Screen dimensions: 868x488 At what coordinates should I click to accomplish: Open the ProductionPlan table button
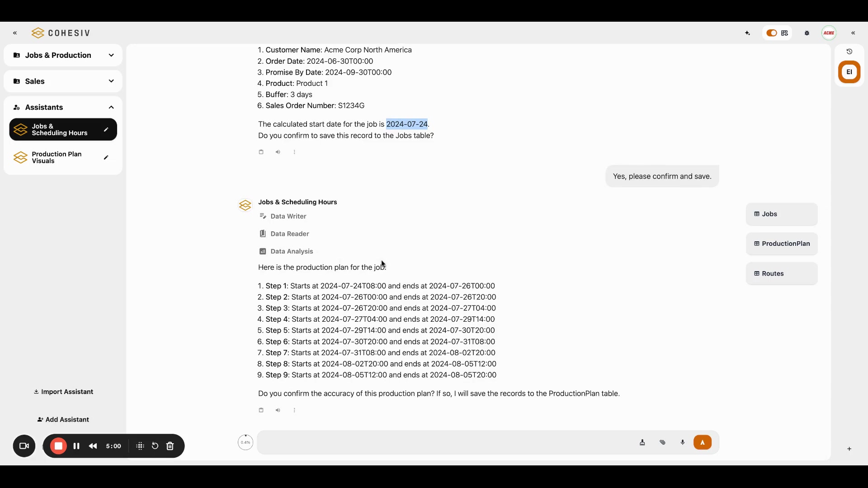(x=782, y=244)
